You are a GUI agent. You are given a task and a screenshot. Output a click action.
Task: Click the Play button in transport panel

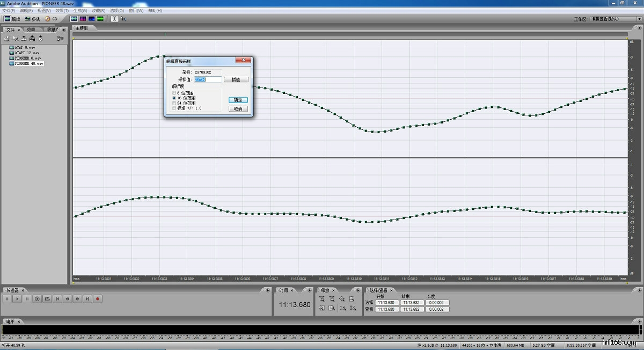coord(17,298)
